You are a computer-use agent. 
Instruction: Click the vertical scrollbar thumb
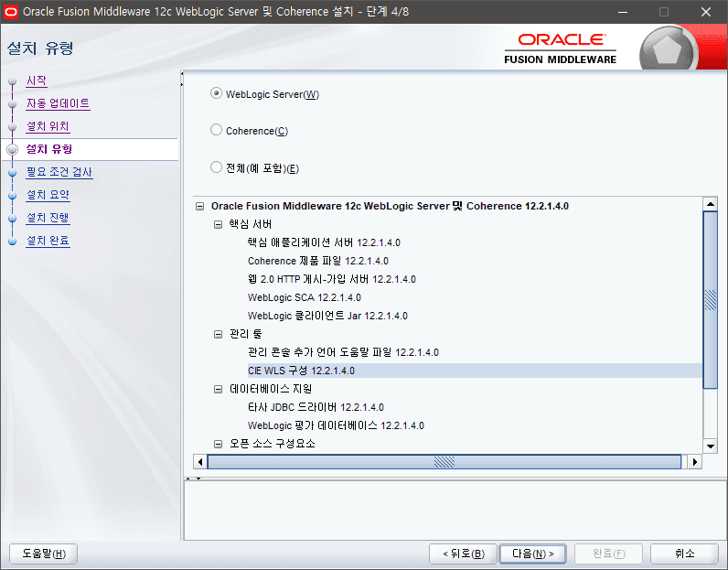point(711,299)
